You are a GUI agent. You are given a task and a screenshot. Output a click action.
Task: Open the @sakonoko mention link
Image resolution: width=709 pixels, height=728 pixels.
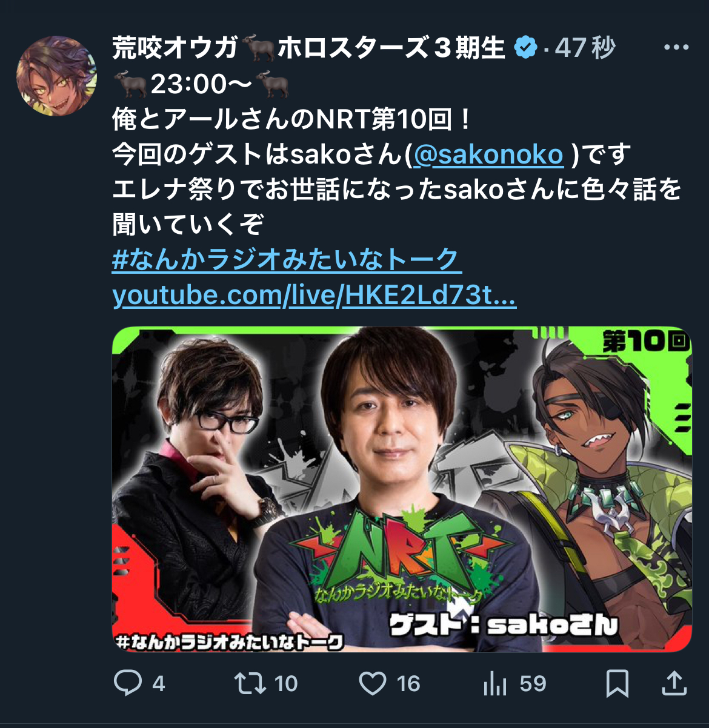click(488, 154)
